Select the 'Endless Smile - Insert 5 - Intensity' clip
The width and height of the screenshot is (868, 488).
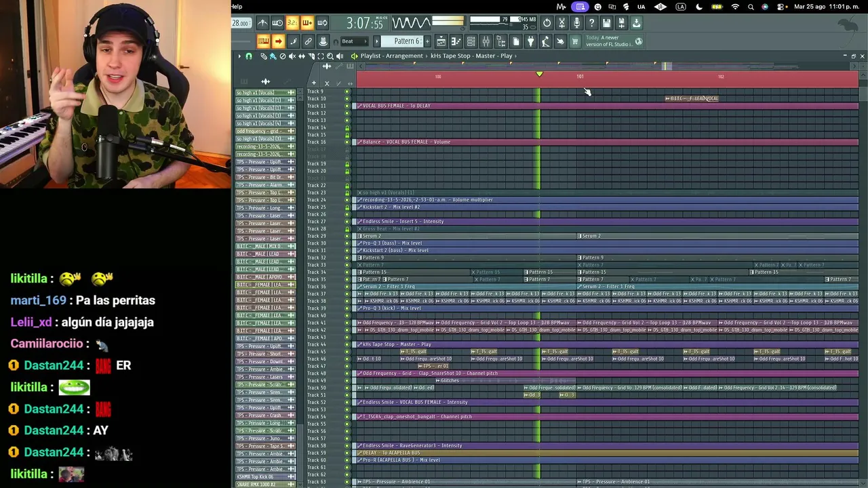[607, 222]
